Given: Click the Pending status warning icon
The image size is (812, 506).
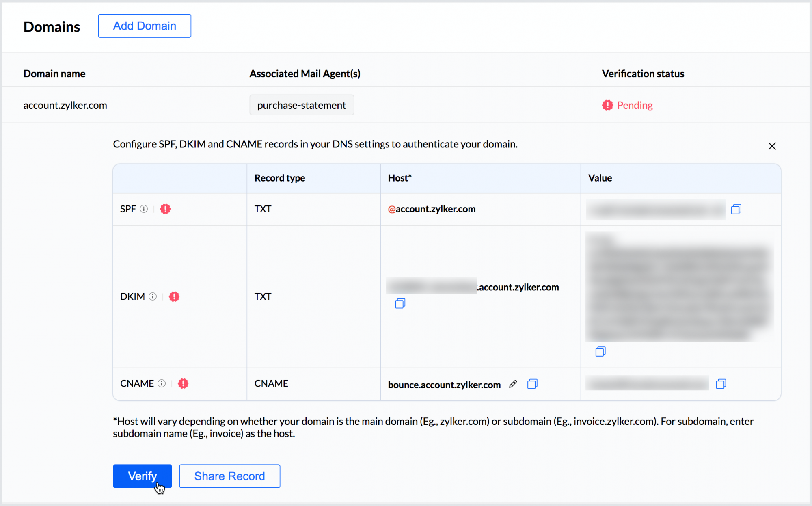Looking at the screenshot, I should (x=607, y=105).
